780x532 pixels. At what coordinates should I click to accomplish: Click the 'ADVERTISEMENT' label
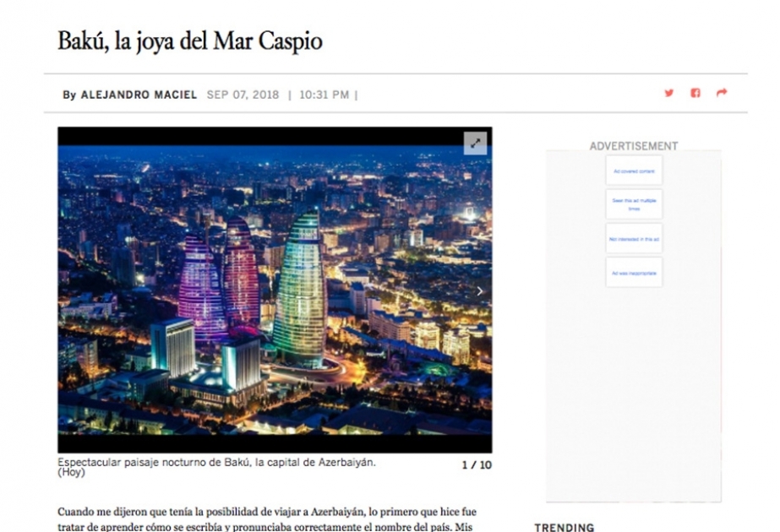coord(634,146)
